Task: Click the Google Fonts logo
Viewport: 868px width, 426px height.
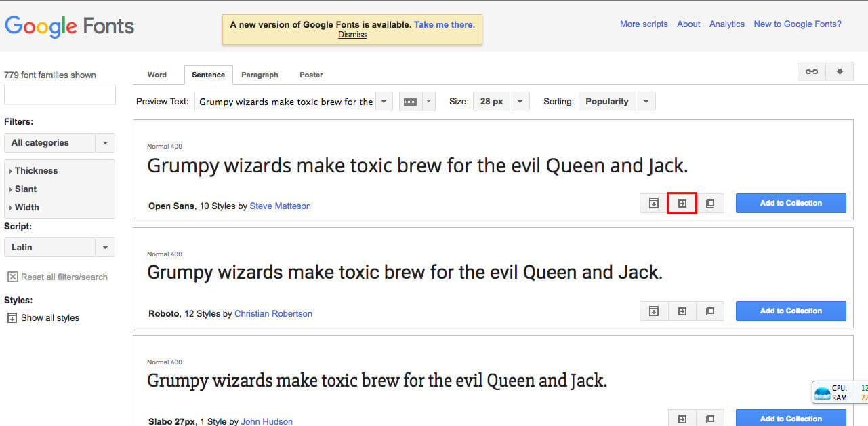Action: [x=69, y=26]
